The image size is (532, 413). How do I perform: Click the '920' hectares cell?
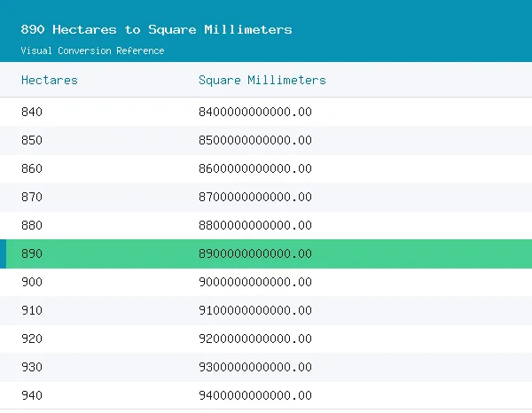(x=32, y=339)
